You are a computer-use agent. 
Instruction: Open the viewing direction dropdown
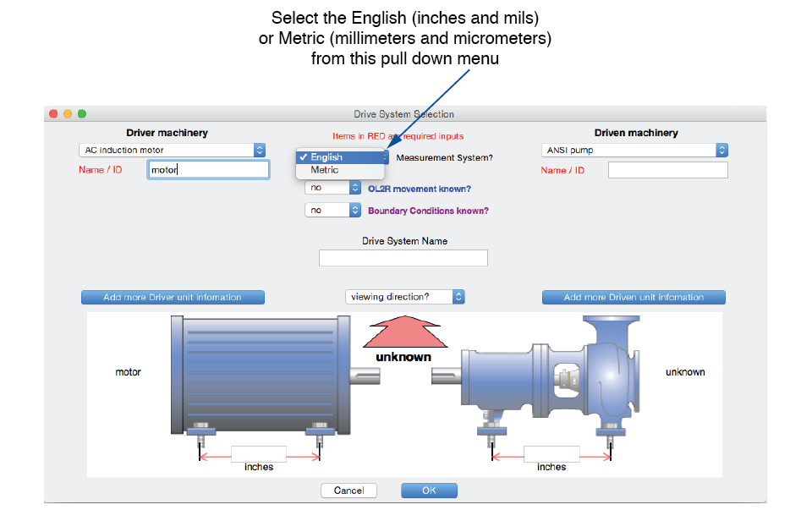tap(404, 297)
